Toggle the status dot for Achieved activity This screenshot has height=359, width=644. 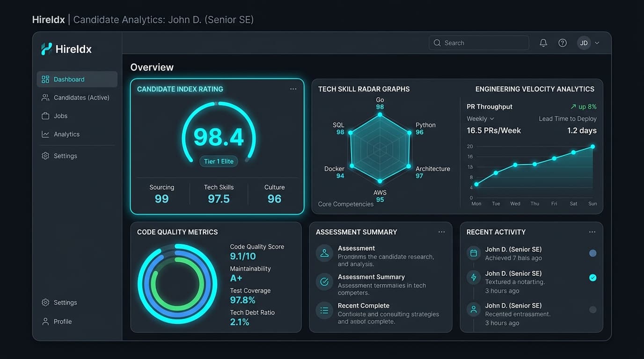[593, 253]
